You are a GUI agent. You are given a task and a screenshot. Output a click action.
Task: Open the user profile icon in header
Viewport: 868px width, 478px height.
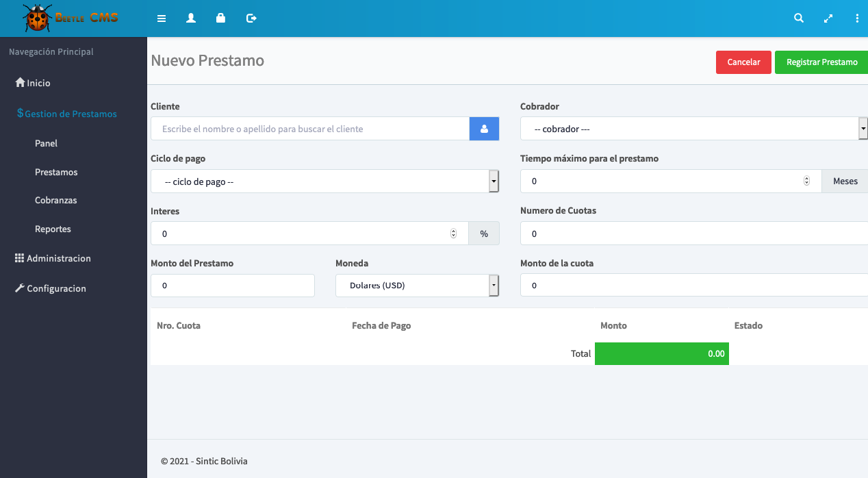click(191, 18)
